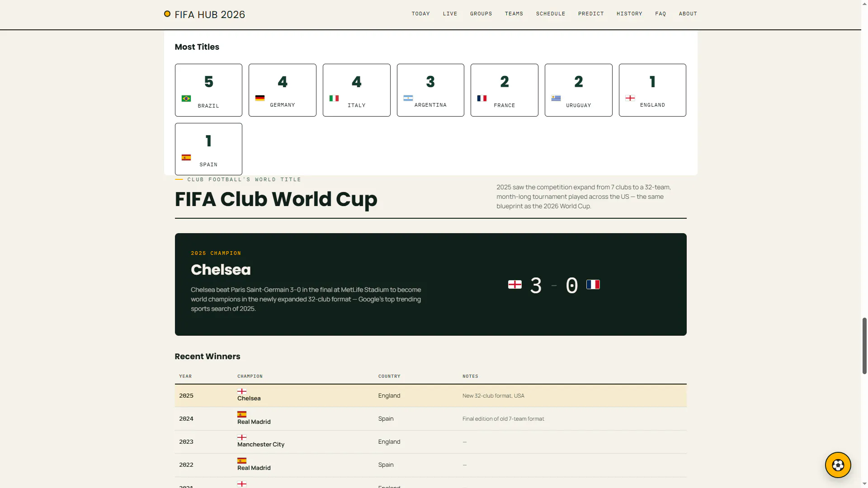Image resolution: width=868 pixels, height=488 pixels.
Task: Click the NOTES column header
Action: pos(470,376)
